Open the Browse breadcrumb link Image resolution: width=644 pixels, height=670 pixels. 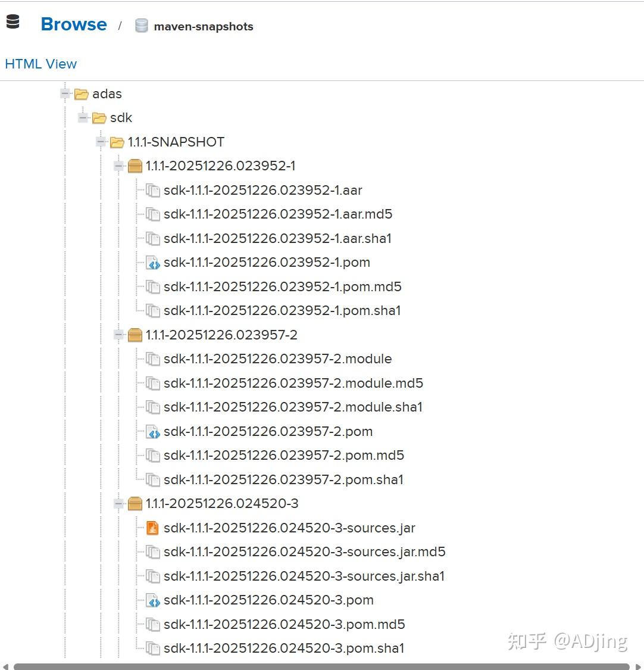click(x=74, y=24)
